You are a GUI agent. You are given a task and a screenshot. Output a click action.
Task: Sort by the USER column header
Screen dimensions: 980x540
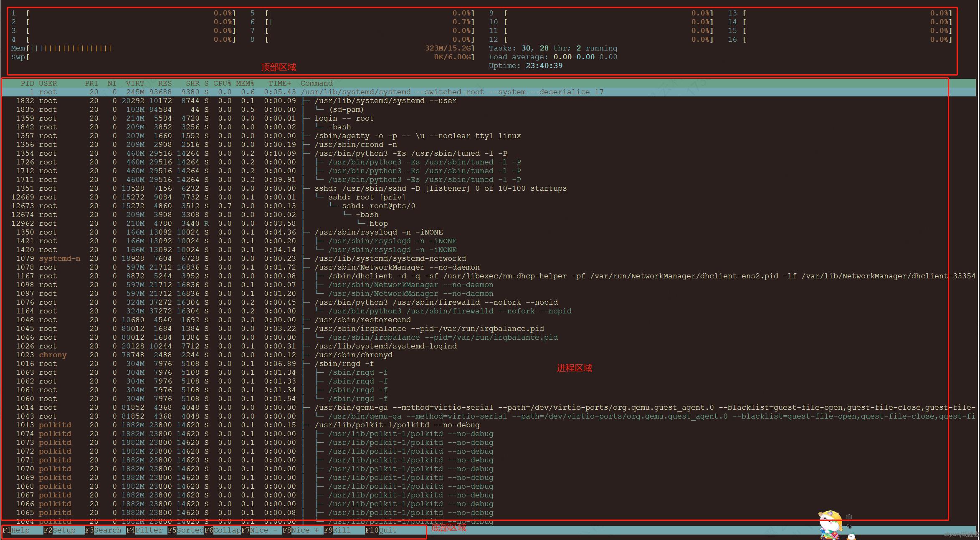click(x=48, y=83)
